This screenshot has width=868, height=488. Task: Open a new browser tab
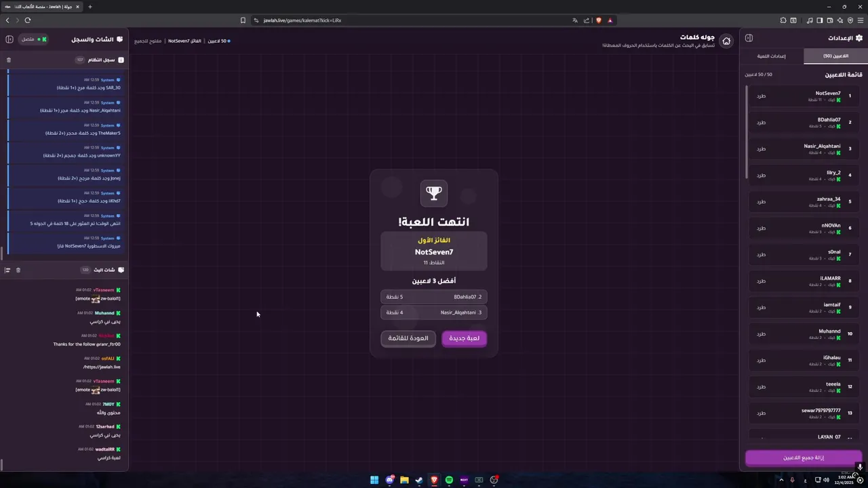point(90,7)
